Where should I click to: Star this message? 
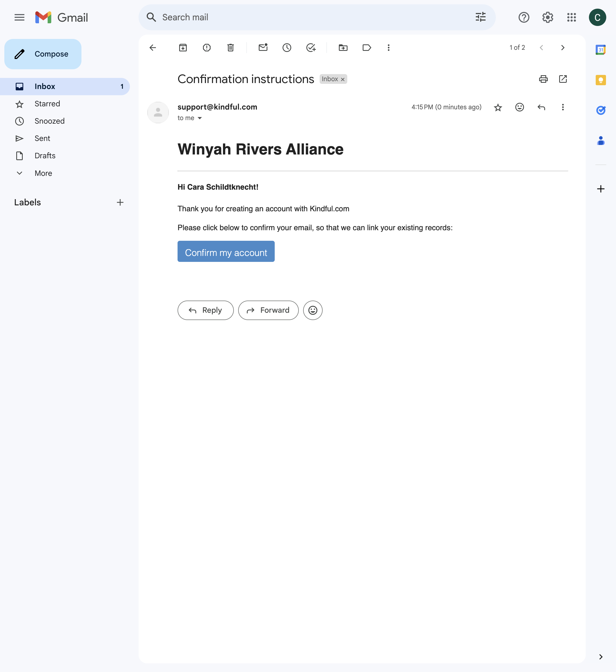point(498,107)
